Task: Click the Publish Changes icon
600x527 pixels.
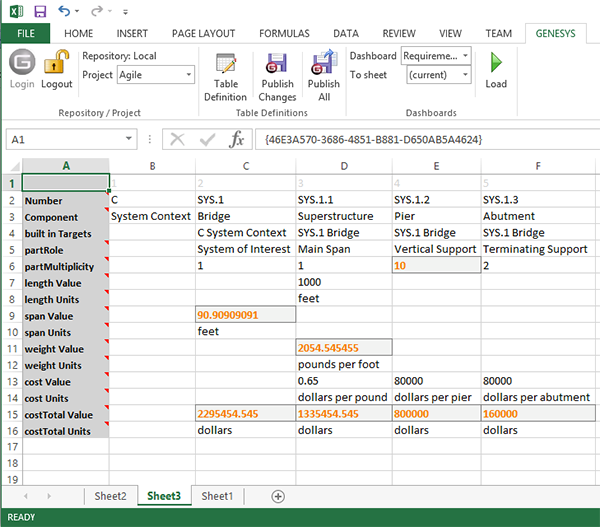Action: pos(277,68)
